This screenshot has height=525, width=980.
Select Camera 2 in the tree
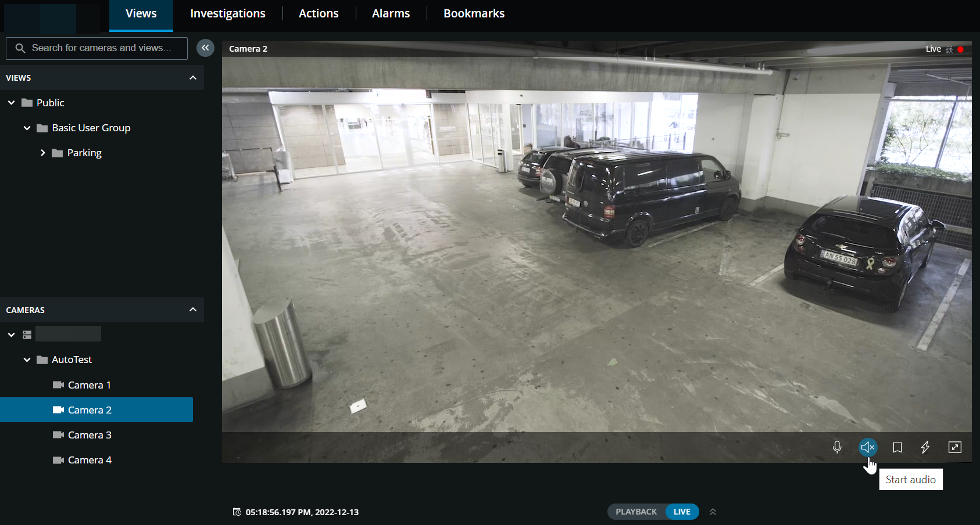tap(96, 410)
